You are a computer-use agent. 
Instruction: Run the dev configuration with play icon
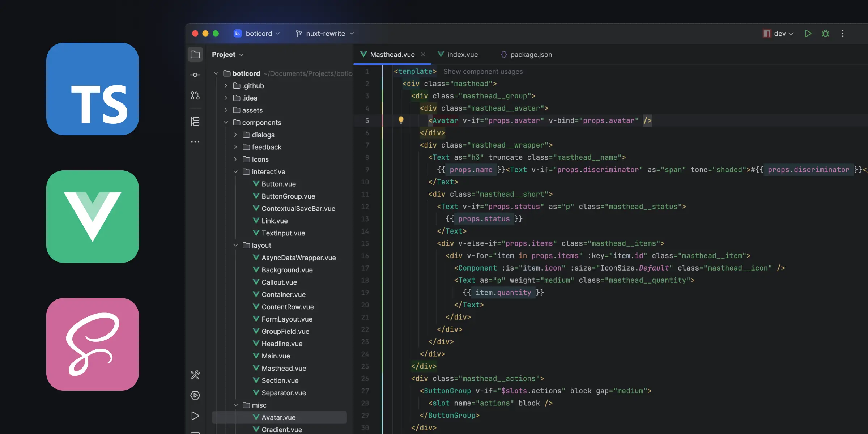click(x=808, y=34)
